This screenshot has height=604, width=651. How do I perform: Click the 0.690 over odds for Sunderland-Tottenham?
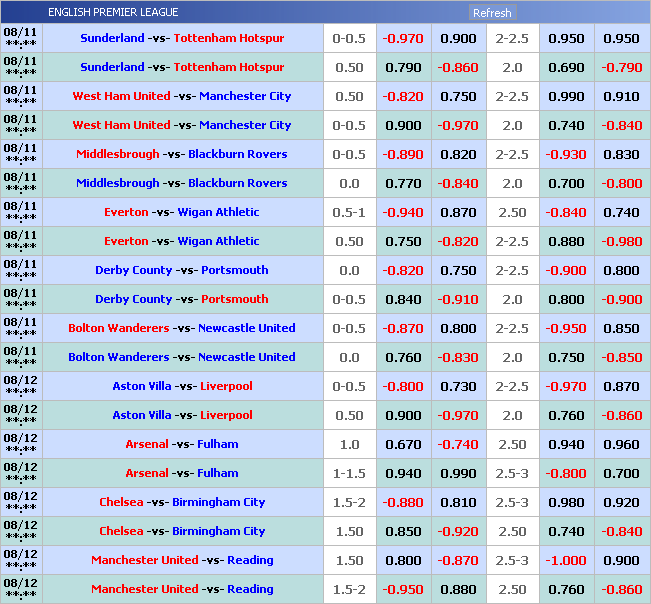pyautogui.click(x=566, y=67)
